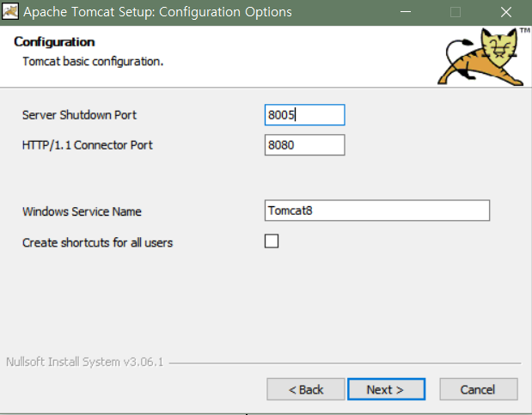The width and height of the screenshot is (532, 415).
Task: Click the Tomcat cat logo image
Action: (x=484, y=57)
